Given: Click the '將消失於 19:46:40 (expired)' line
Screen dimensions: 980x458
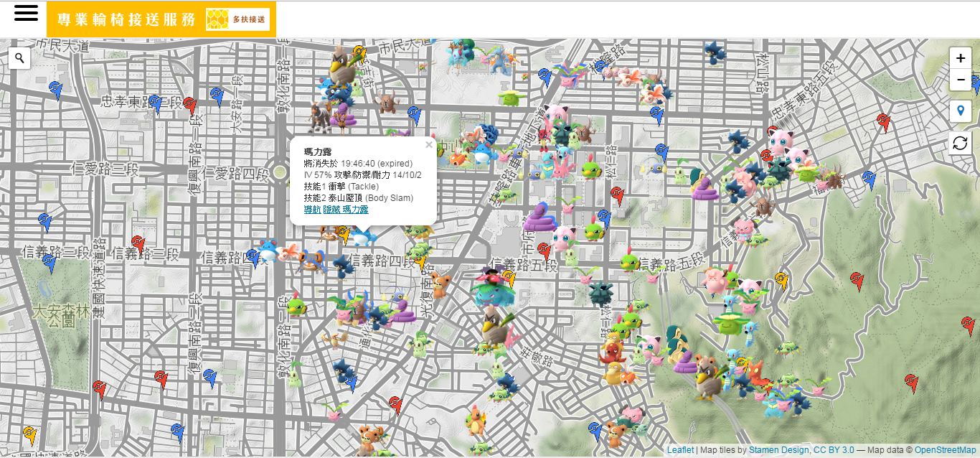Looking at the screenshot, I should 358,164.
